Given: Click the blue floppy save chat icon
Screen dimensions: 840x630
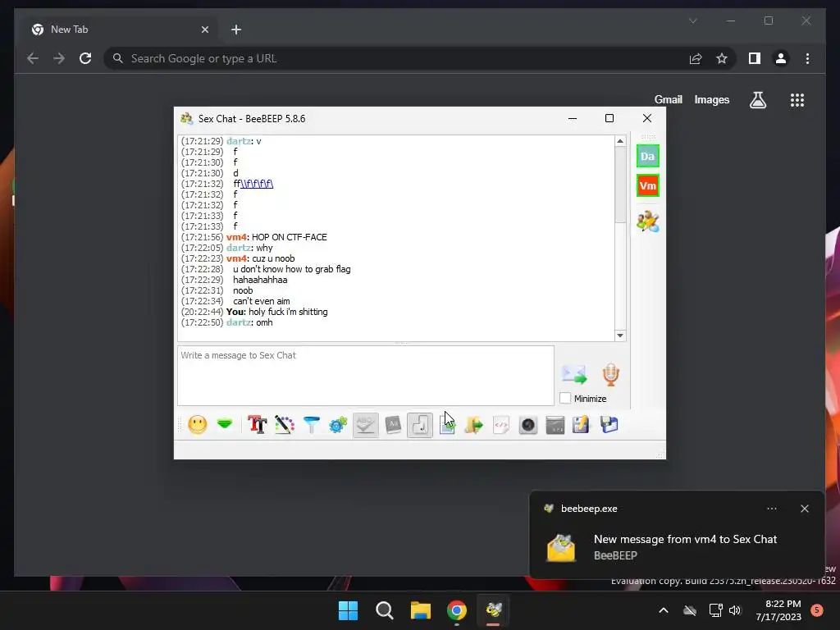Looking at the screenshot, I should [x=609, y=425].
